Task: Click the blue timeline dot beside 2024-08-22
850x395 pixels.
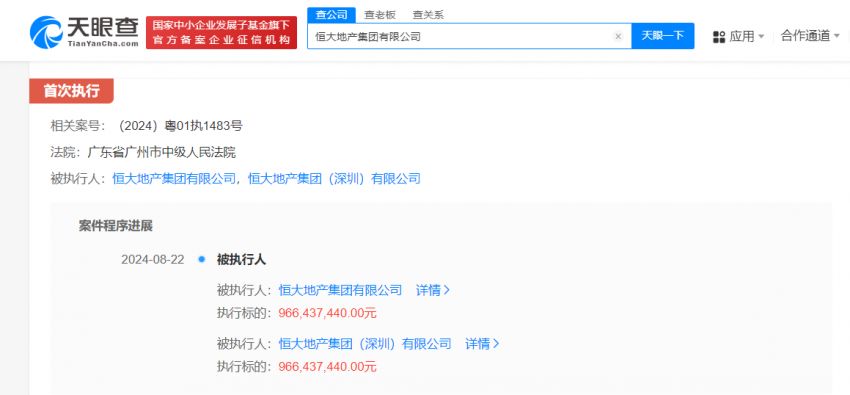Action: (x=202, y=260)
